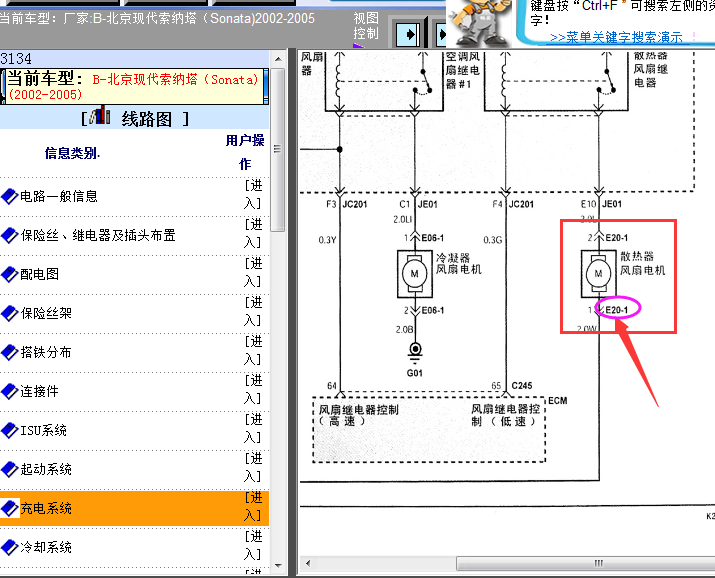The height and width of the screenshot is (578, 715).
Task: Click the 散热器风扇电机 motor symbol
Action: point(598,274)
